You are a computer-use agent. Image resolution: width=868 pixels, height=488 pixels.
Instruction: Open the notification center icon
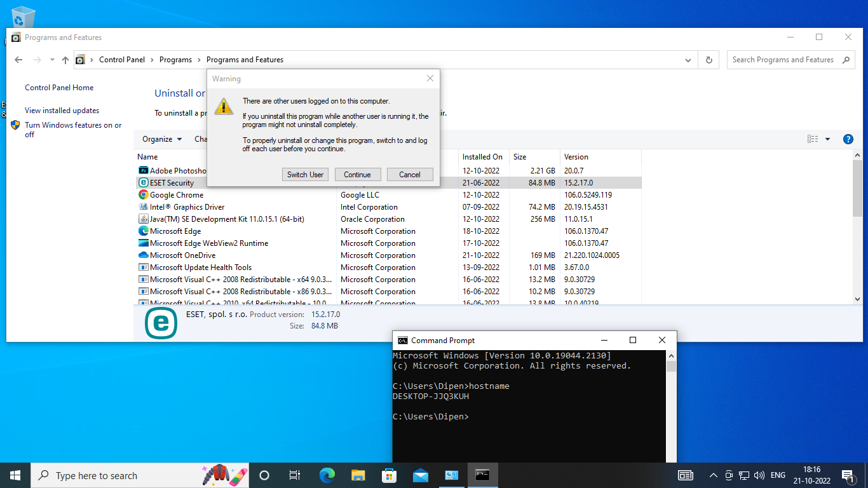coord(848,475)
